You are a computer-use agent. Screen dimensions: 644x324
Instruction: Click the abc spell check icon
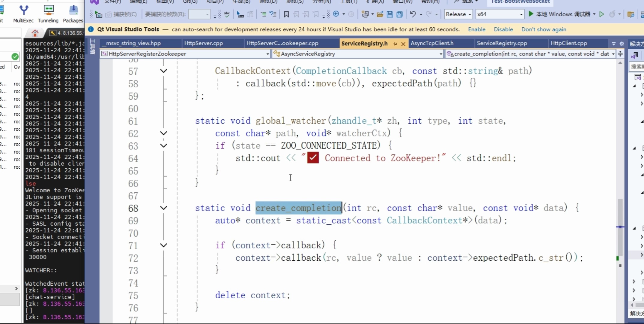[x=227, y=14]
